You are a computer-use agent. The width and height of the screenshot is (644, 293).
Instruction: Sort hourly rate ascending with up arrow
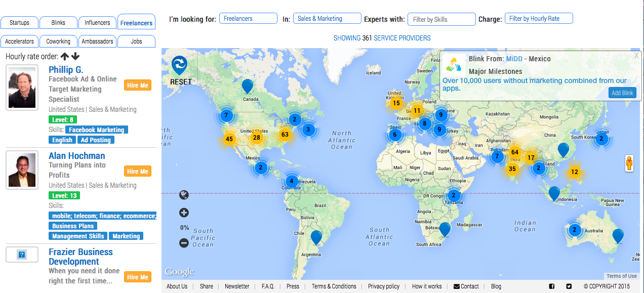tap(65, 57)
